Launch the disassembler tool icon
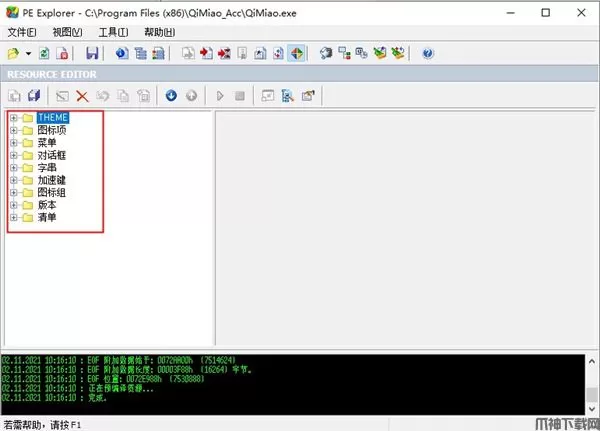Image resolution: width=600 pixels, height=431 pixels. click(x=326, y=53)
